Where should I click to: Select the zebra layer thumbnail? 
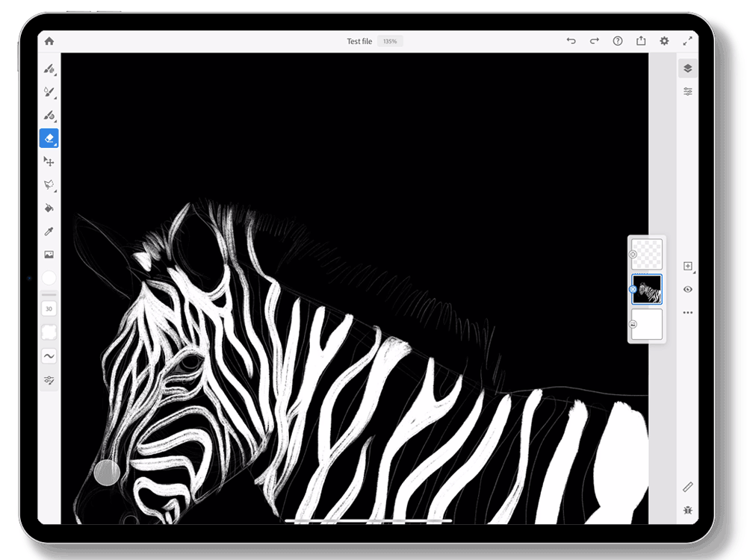point(646,289)
